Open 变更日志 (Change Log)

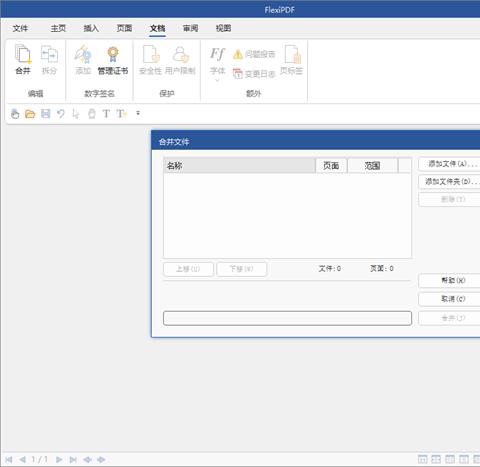click(254, 74)
